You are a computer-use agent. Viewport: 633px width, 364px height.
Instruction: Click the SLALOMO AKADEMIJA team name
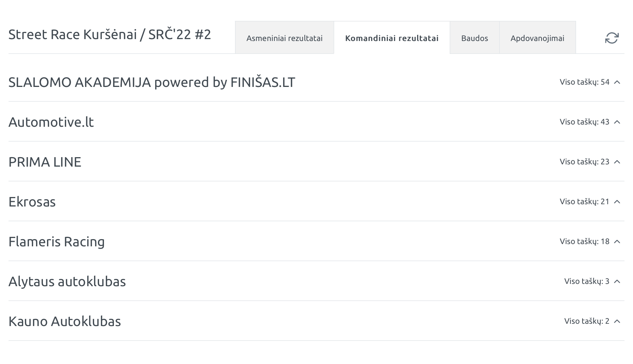coord(152,82)
